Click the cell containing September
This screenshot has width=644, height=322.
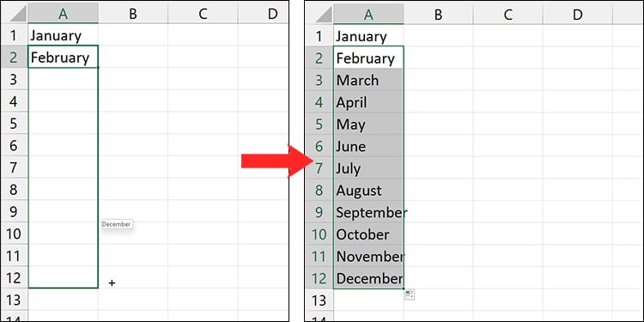[x=368, y=212]
